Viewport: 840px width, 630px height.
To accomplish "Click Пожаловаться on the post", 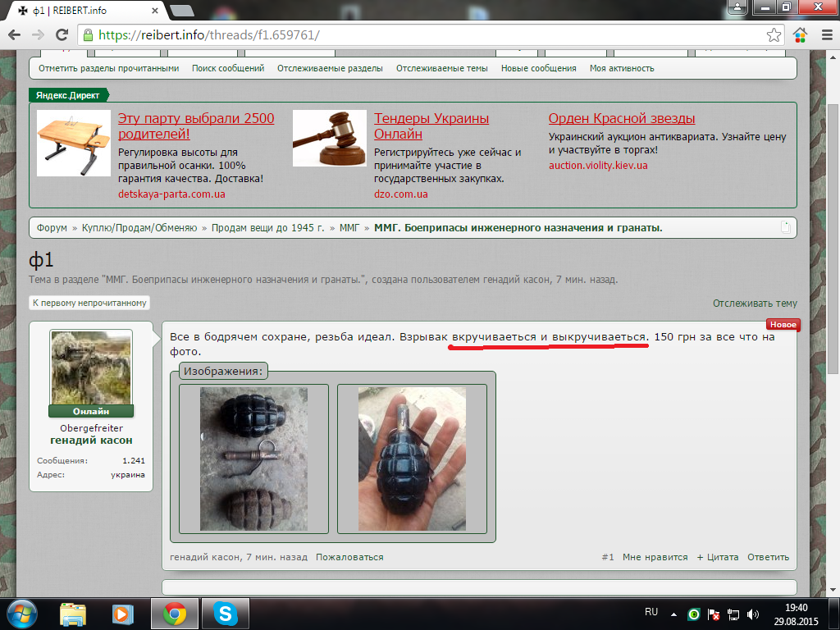I will (x=349, y=557).
